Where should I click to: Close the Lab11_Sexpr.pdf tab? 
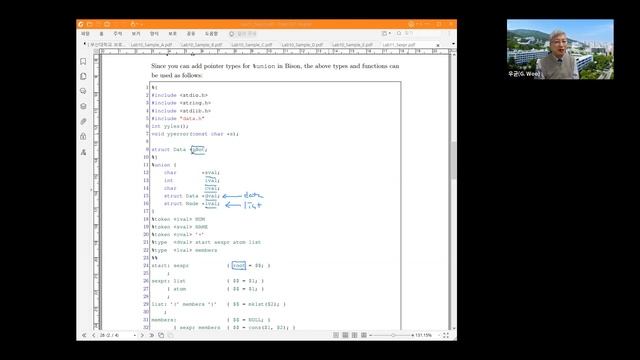pos(438,44)
